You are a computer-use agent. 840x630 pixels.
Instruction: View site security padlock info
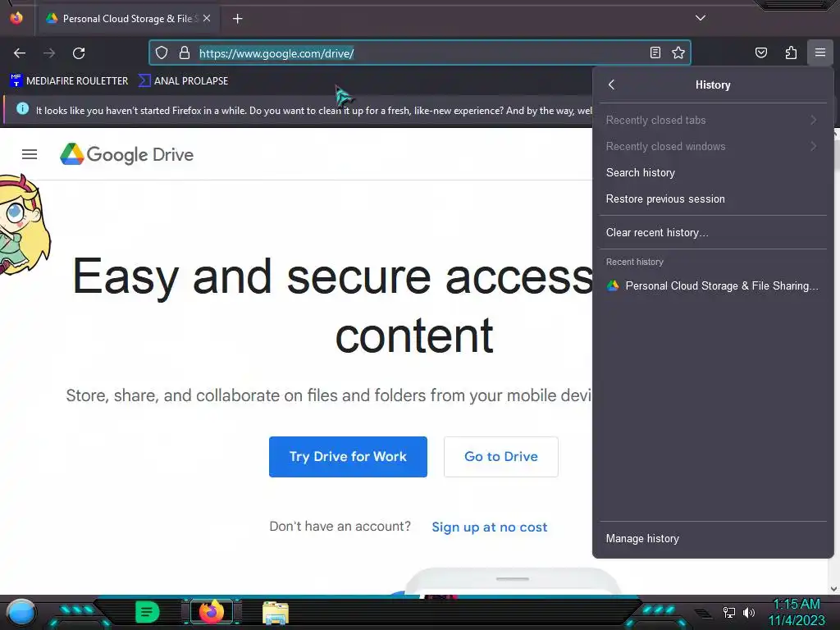[185, 52]
